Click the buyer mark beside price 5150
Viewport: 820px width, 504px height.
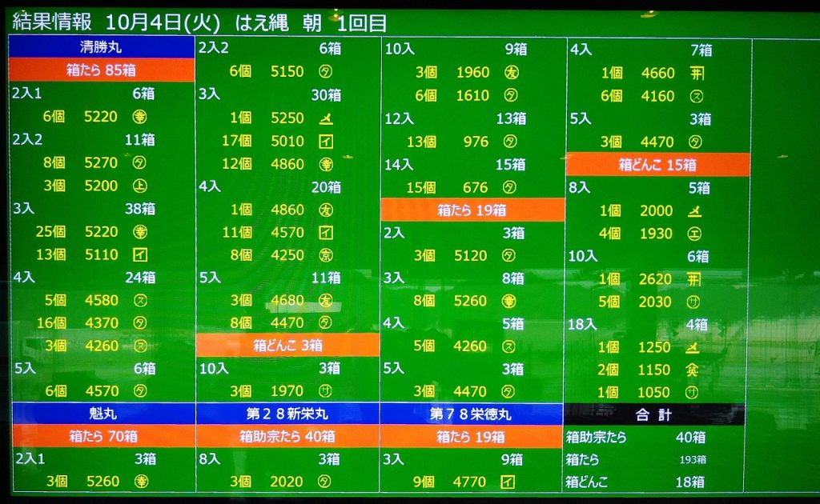326,72
